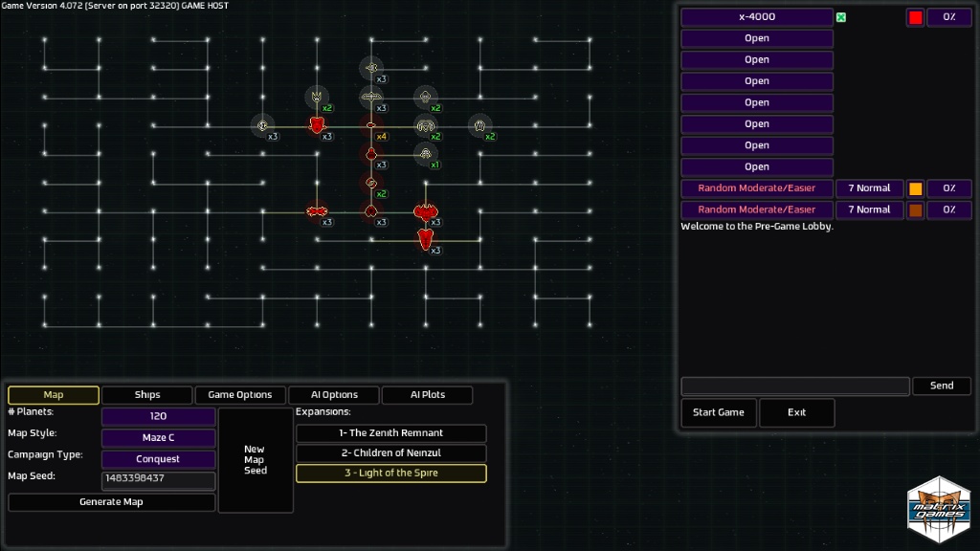The image size is (980, 551).
Task: Open the Map Style dropdown showing Maze C
Action: coord(158,438)
